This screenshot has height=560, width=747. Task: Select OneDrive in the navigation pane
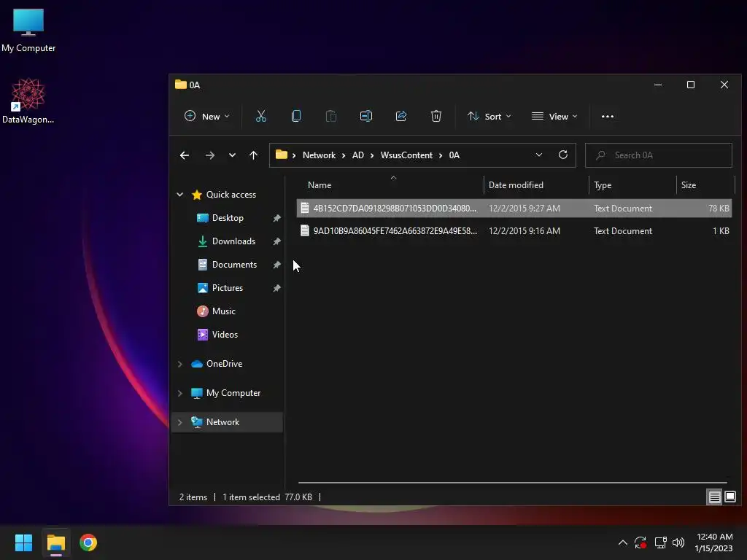tap(224, 364)
